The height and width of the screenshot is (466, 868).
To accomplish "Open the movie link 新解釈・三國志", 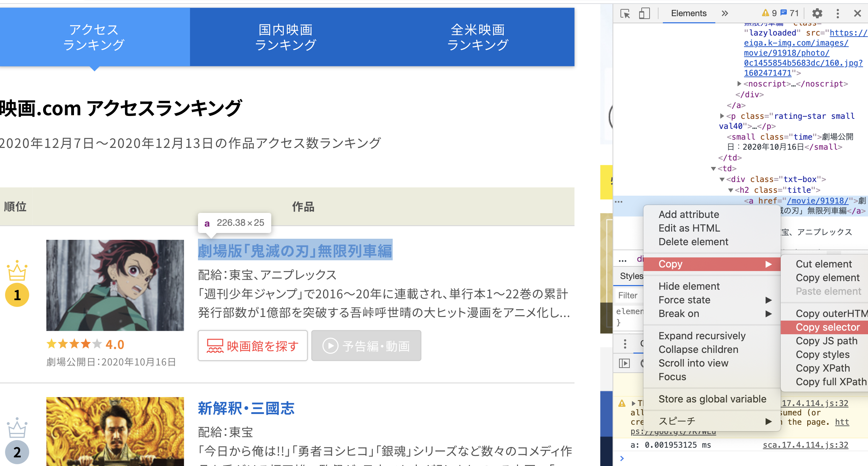I will (246, 408).
